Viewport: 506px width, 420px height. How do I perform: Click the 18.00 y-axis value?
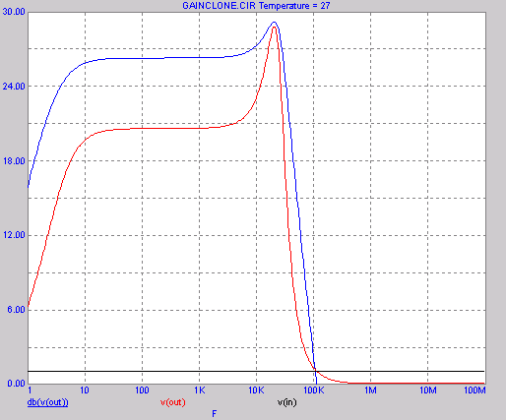[14, 161]
